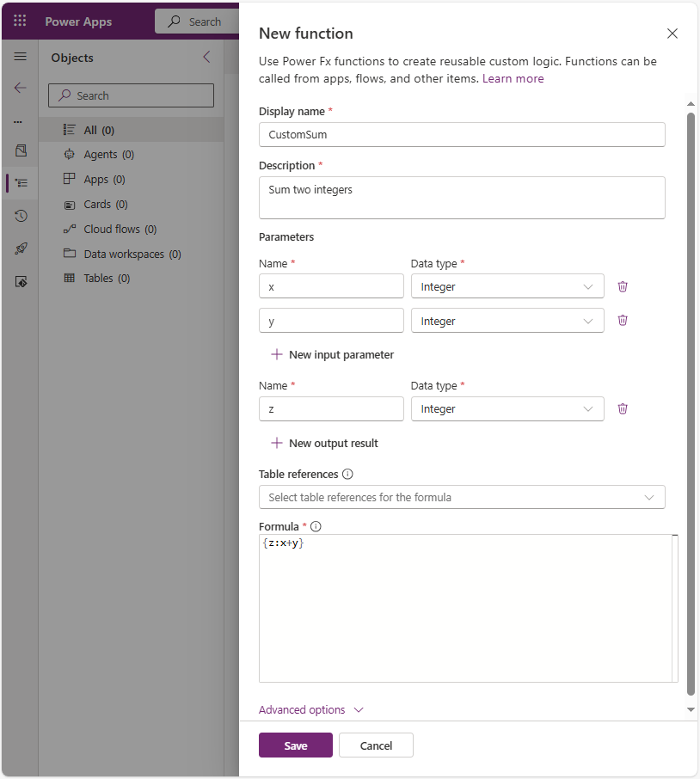
Task: Delete the y input parameter
Action: [623, 321]
